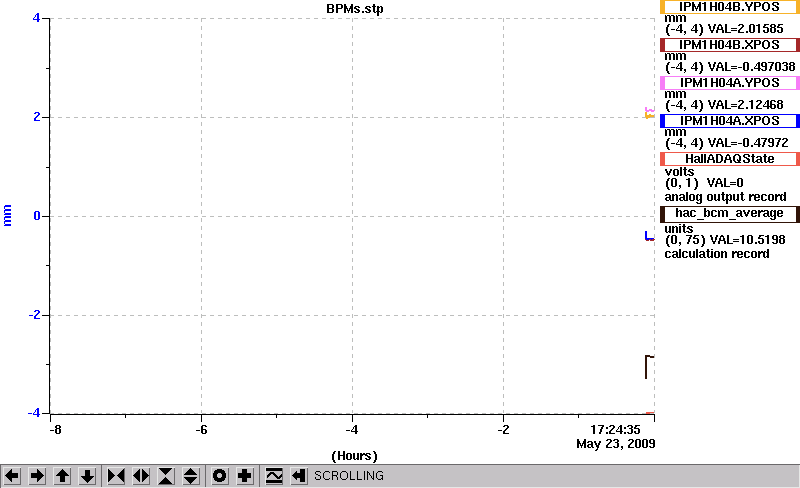This screenshot has width=800, height=488.
Task: Click the 'analog output record' description
Action: click(726, 197)
